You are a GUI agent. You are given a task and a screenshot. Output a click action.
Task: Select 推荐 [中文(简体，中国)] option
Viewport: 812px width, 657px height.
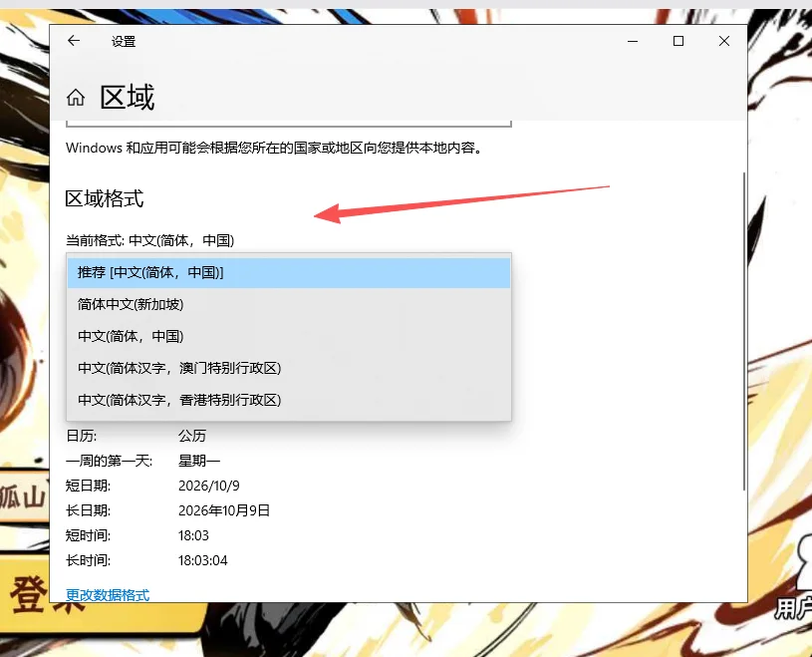[289, 272]
